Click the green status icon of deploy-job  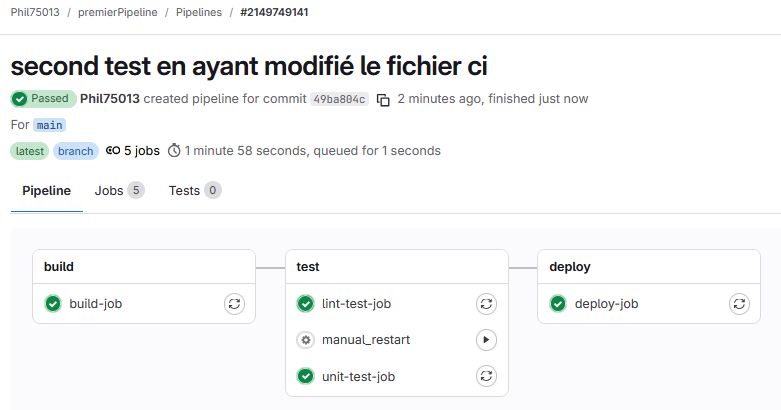point(559,304)
